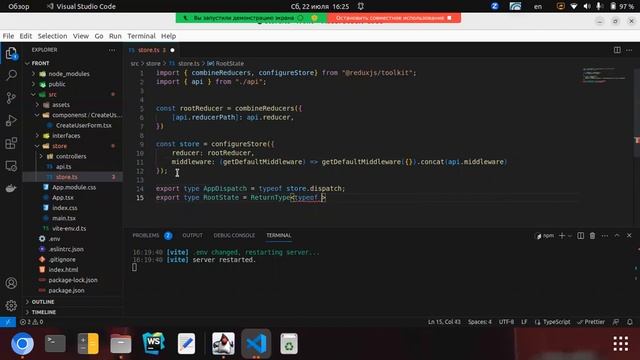Click the code minimap preview
The height and width of the screenshot is (360, 640).
click(605, 76)
